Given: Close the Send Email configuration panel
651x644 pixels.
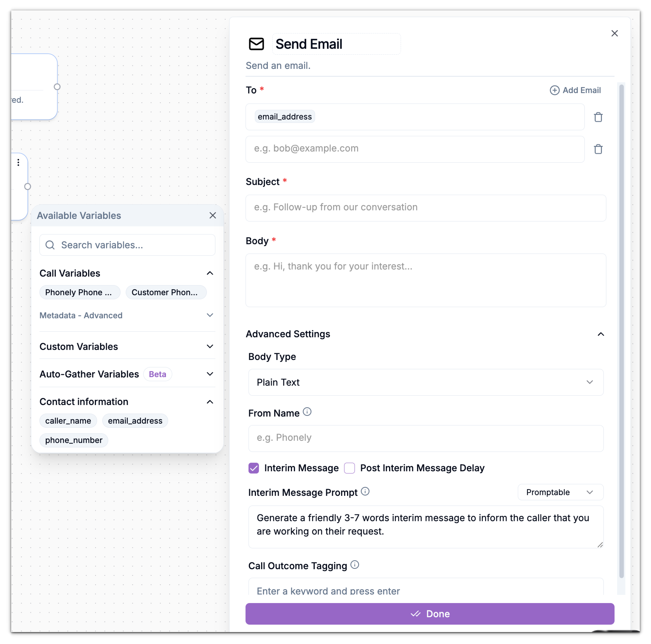Looking at the screenshot, I should click(615, 33).
